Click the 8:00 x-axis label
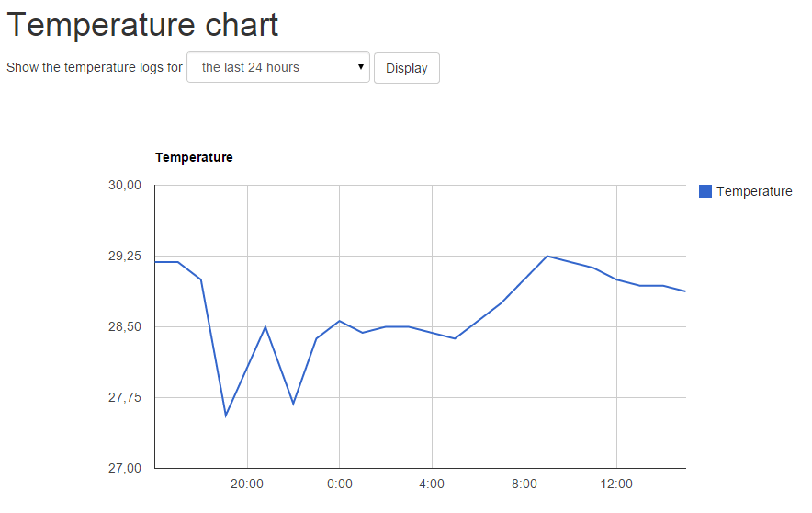 524,484
